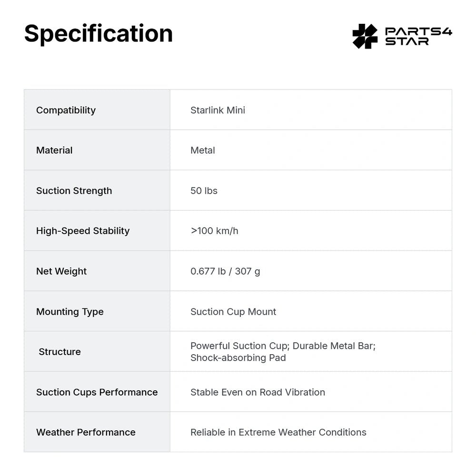
Task: Click the Specification heading
Action: (99, 34)
